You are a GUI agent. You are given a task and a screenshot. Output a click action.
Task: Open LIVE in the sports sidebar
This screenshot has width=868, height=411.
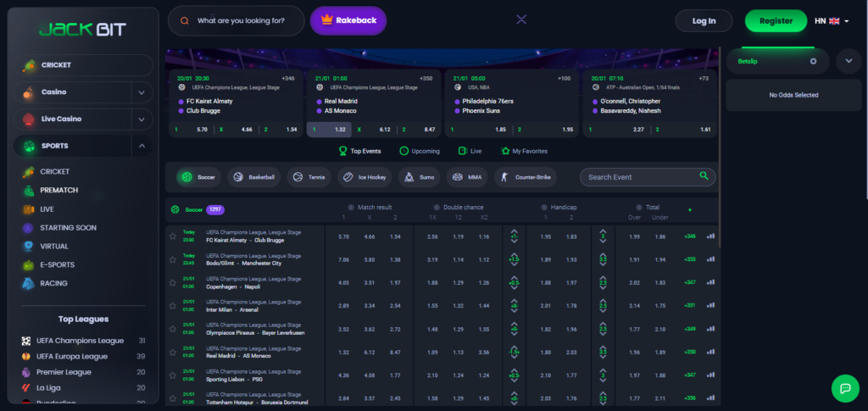tap(47, 209)
